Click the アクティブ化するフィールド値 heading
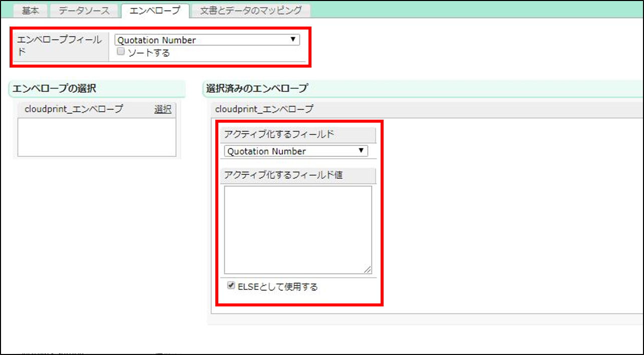644x355 pixels. [283, 175]
